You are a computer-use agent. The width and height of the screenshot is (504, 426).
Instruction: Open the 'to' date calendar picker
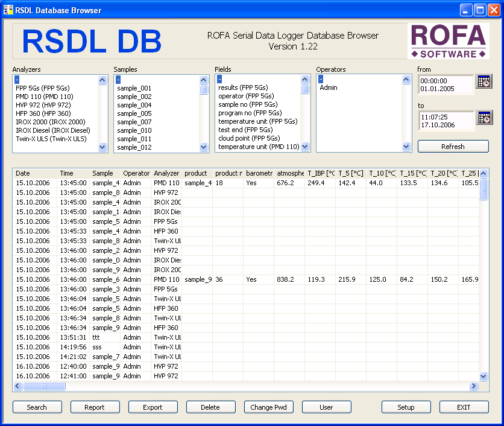point(484,118)
